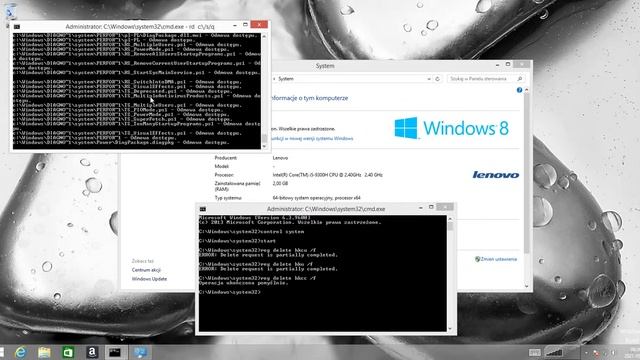Click System window vertical scrollbar thumb
Viewport: 640px width, 360px height.
point(527,173)
